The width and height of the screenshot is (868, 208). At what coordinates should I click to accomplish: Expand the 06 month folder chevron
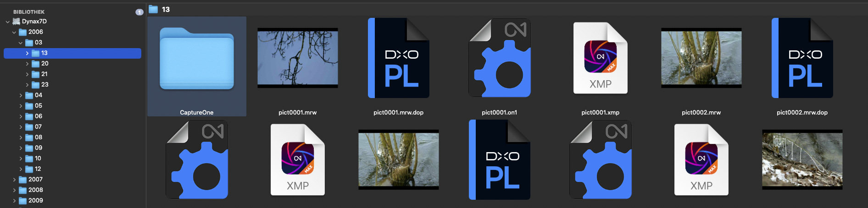[x=21, y=116]
